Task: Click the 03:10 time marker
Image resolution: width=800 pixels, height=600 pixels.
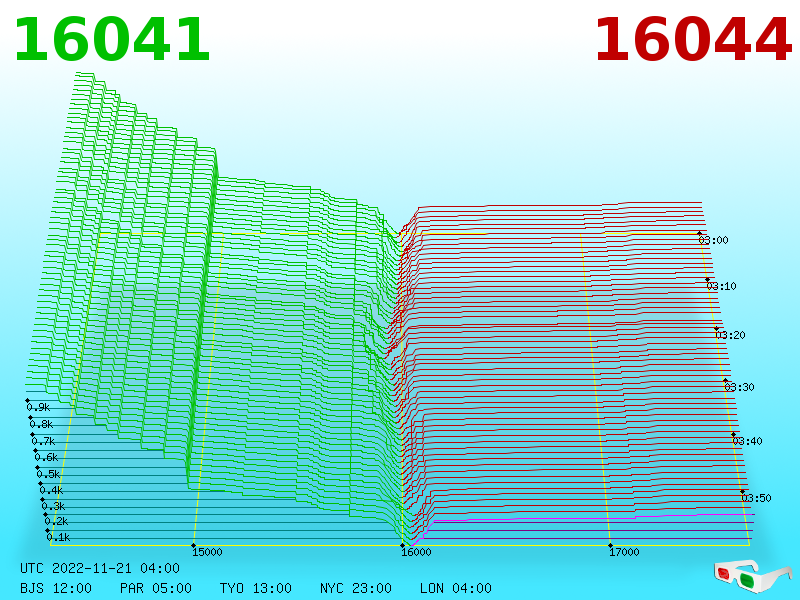Action: 721,286
